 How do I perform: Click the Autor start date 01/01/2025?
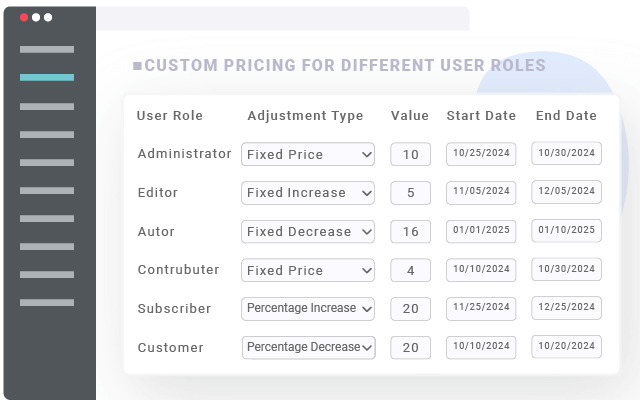pos(481,230)
